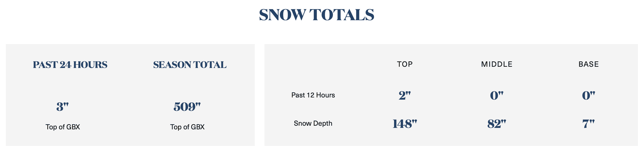This screenshot has height=152, width=644.
Task: Select the PAST 24 HOURS heading
Action: pyautogui.click(x=70, y=65)
